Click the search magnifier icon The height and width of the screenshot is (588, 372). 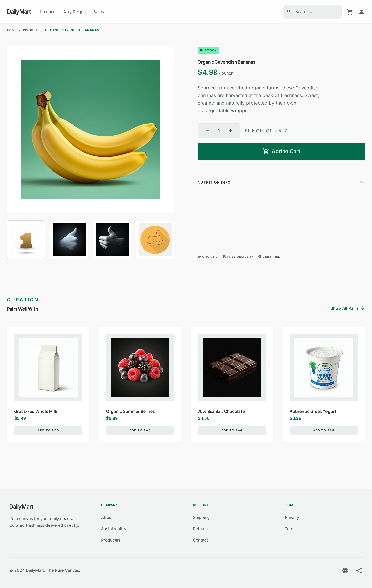point(289,11)
